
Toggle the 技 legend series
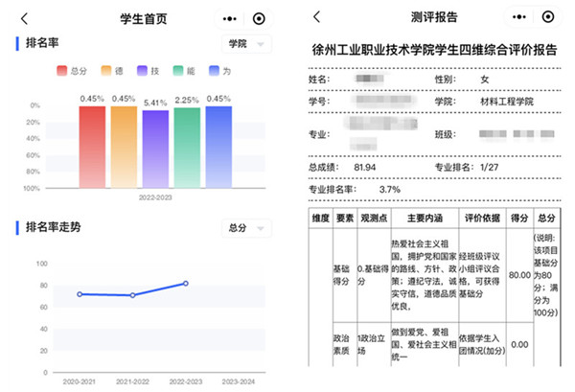click(148, 71)
